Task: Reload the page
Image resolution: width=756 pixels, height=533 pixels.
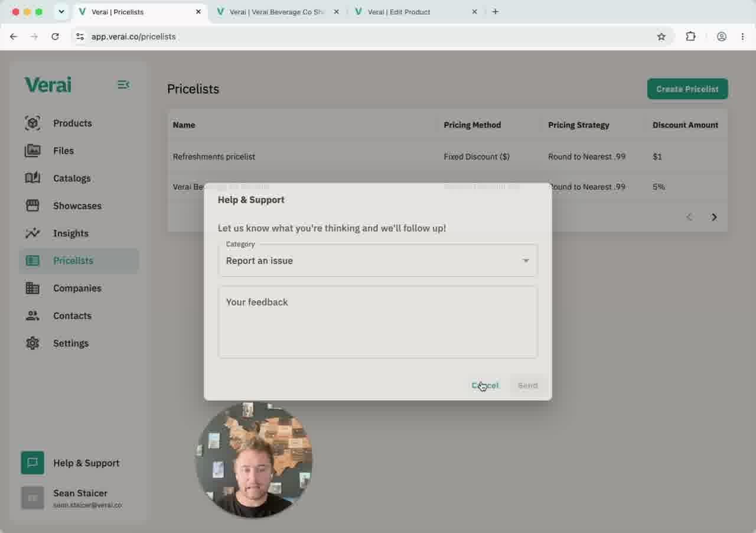Action: point(55,37)
